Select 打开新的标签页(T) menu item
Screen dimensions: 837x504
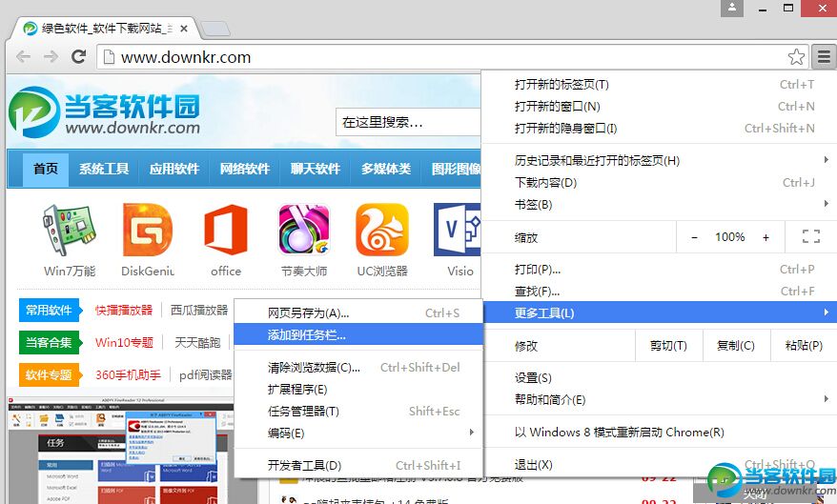(659, 84)
